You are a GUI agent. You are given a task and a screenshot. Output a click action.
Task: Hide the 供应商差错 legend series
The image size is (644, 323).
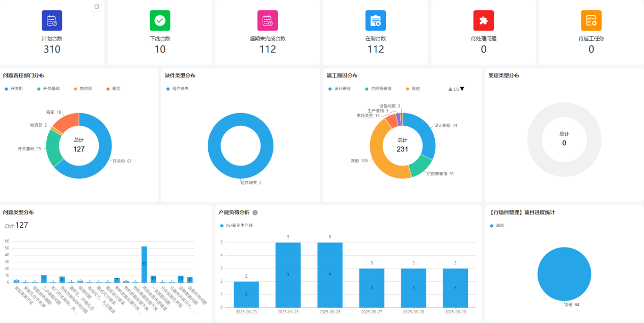coord(380,89)
